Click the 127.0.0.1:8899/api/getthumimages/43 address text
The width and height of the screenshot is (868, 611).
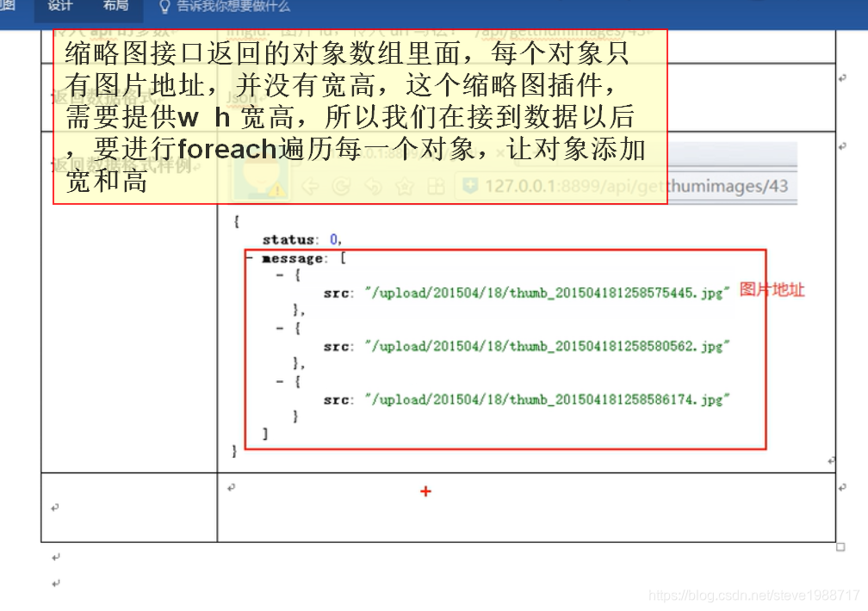[x=636, y=186]
